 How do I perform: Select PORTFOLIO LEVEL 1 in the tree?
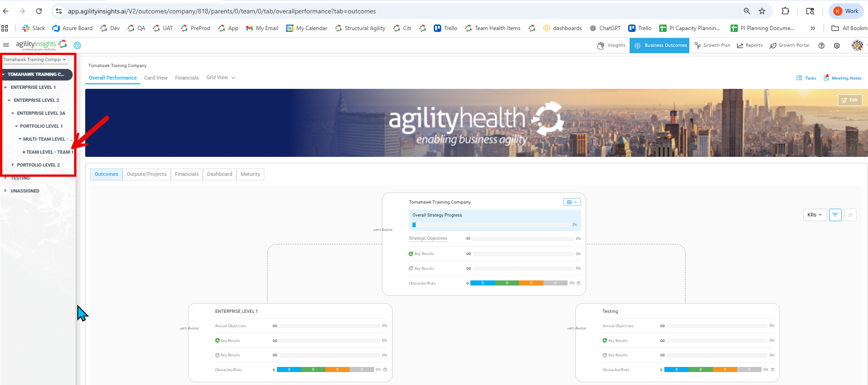[x=41, y=126]
